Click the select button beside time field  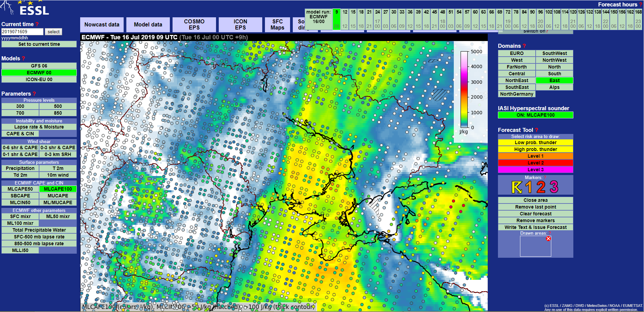tap(54, 32)
